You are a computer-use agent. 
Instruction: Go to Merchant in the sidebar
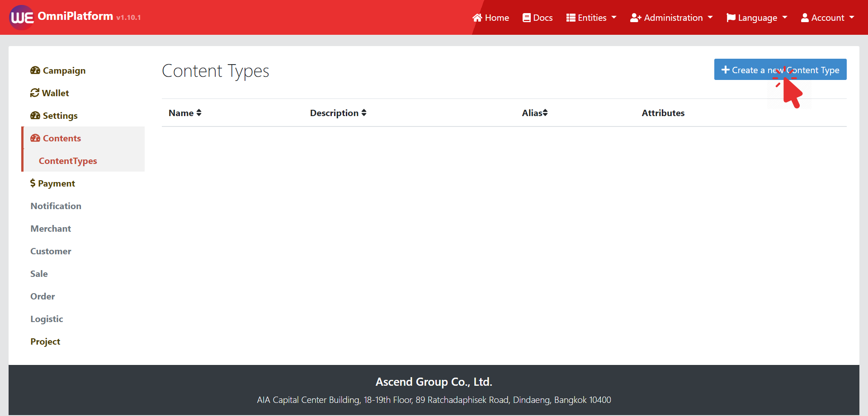(x=51, y=229)
